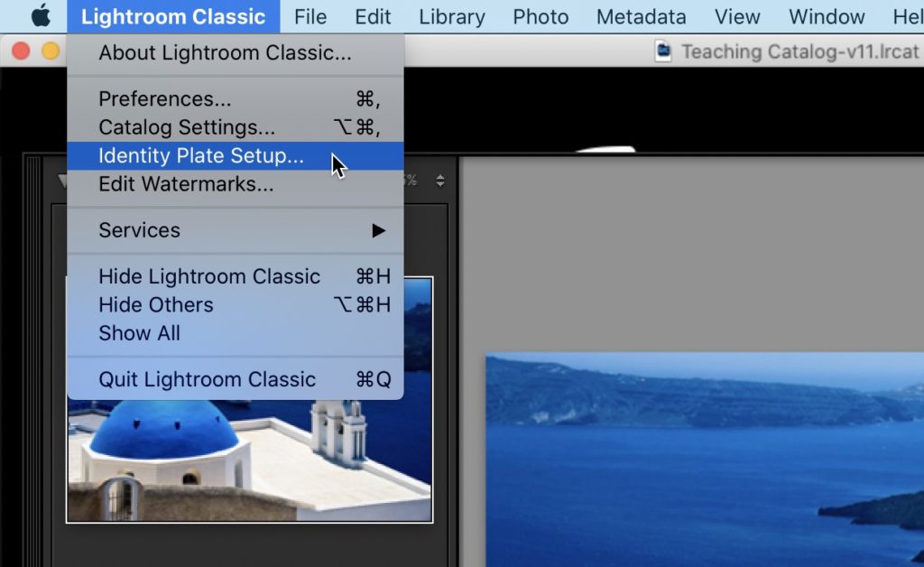Expand the Services submenu

coord(236,230)
